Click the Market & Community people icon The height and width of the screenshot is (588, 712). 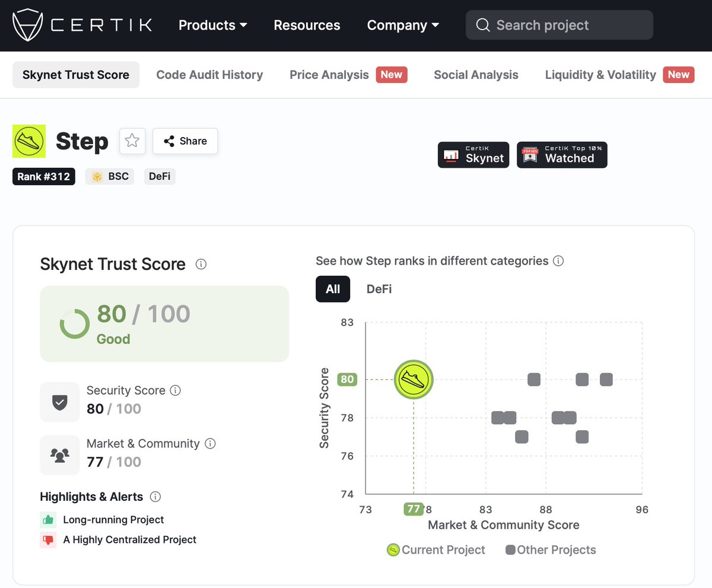(x=60, y=455)
